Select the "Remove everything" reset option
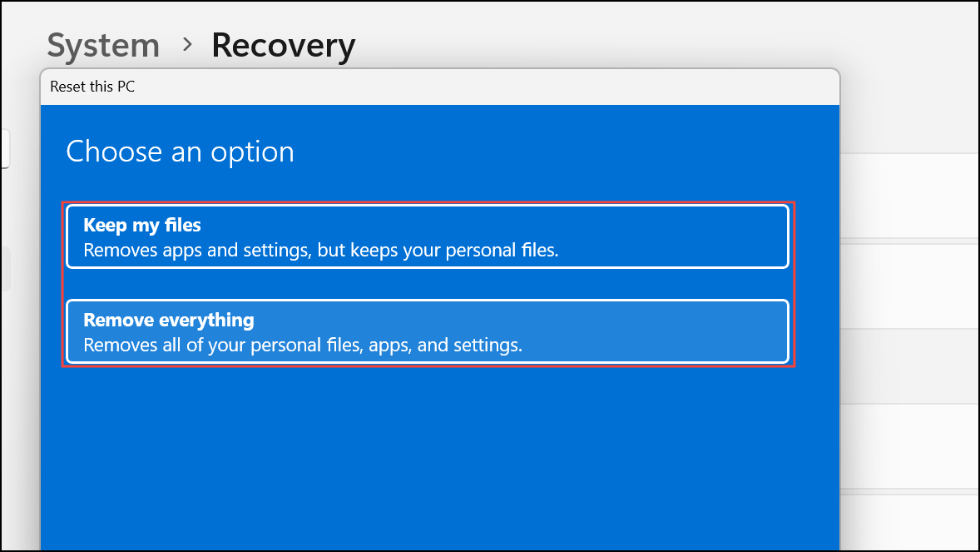980x552 pixels. 427,331
